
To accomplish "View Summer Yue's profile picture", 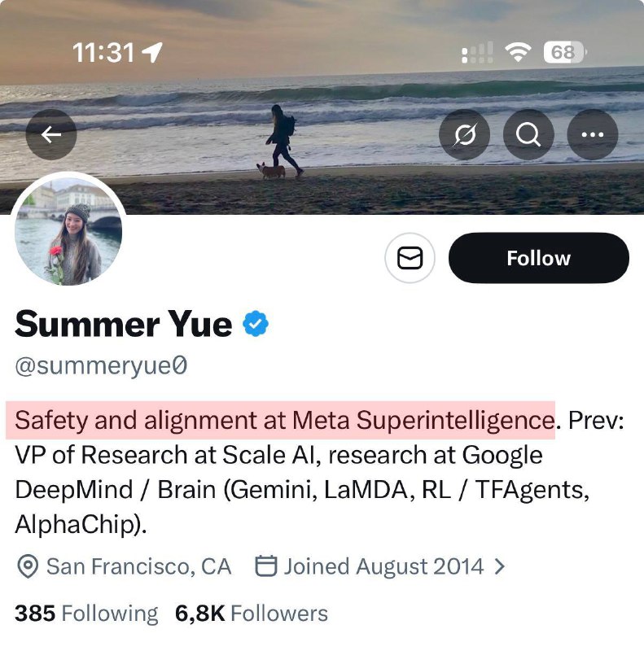I will pyautogui.click(x=68, y=234).
